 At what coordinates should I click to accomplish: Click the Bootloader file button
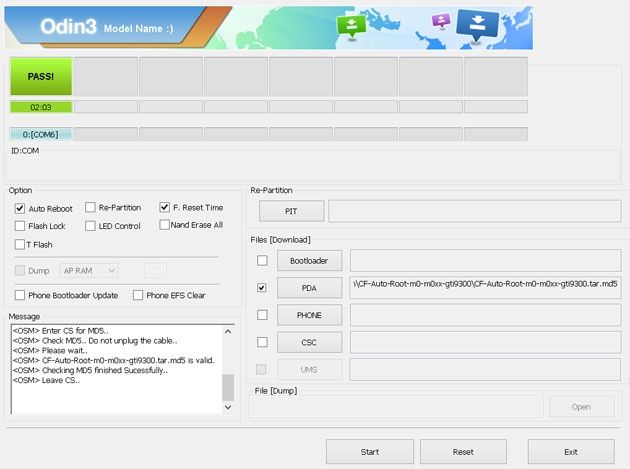309,260
